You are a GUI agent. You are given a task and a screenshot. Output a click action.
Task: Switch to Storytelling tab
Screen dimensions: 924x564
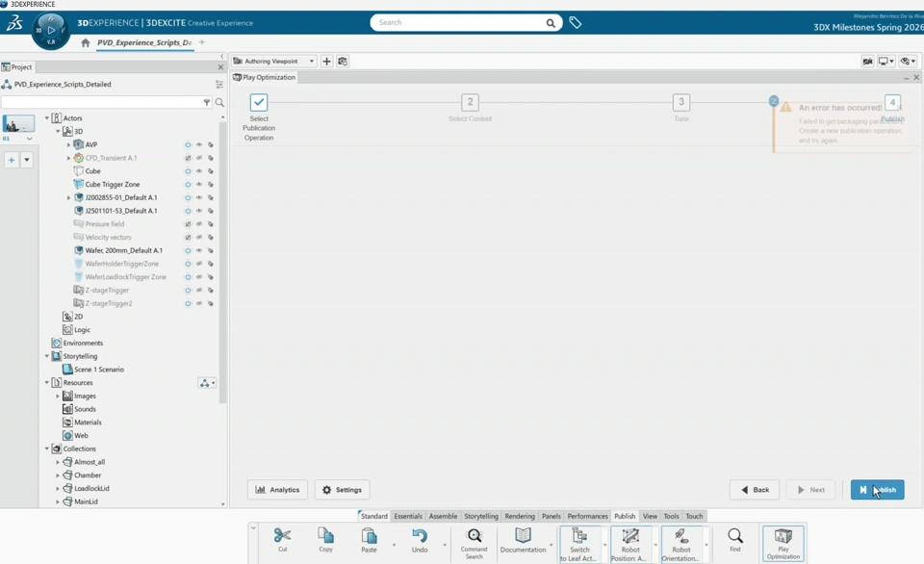[x=481, y=516]
